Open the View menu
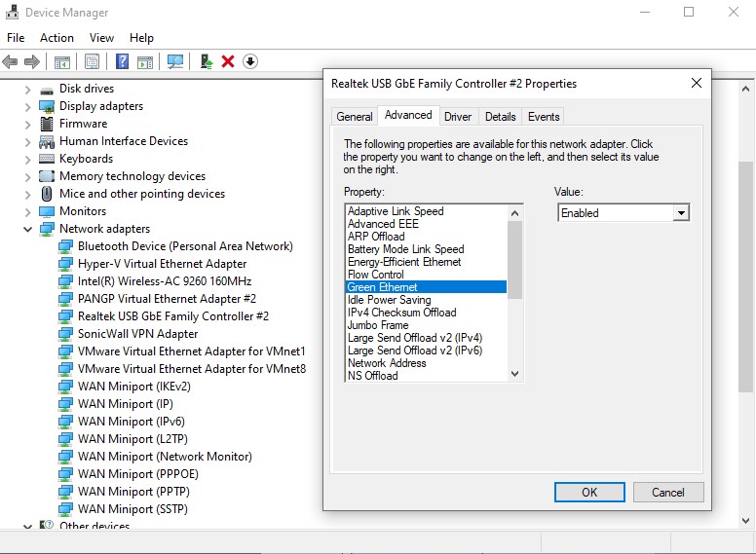 point(101,38)
